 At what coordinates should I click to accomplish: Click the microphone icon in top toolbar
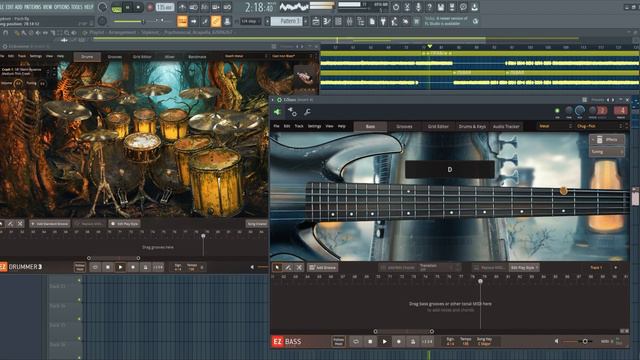418,7
